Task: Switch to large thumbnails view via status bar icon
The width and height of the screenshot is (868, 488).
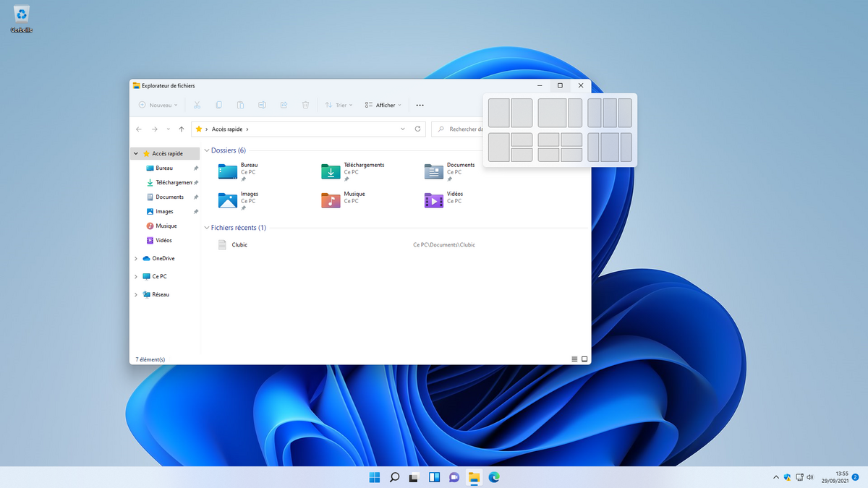Action: [x=584, y=359]
